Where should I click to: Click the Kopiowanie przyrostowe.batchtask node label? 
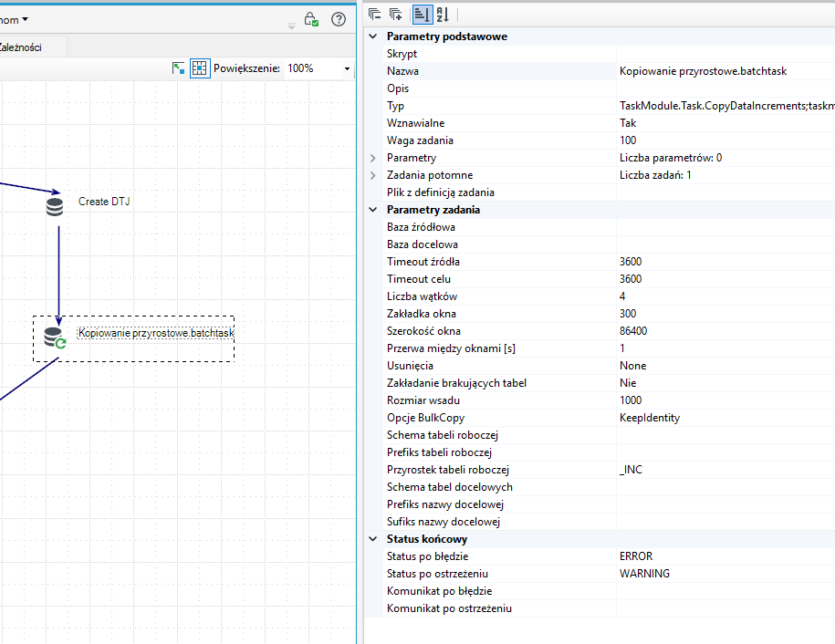click(156, 333)
